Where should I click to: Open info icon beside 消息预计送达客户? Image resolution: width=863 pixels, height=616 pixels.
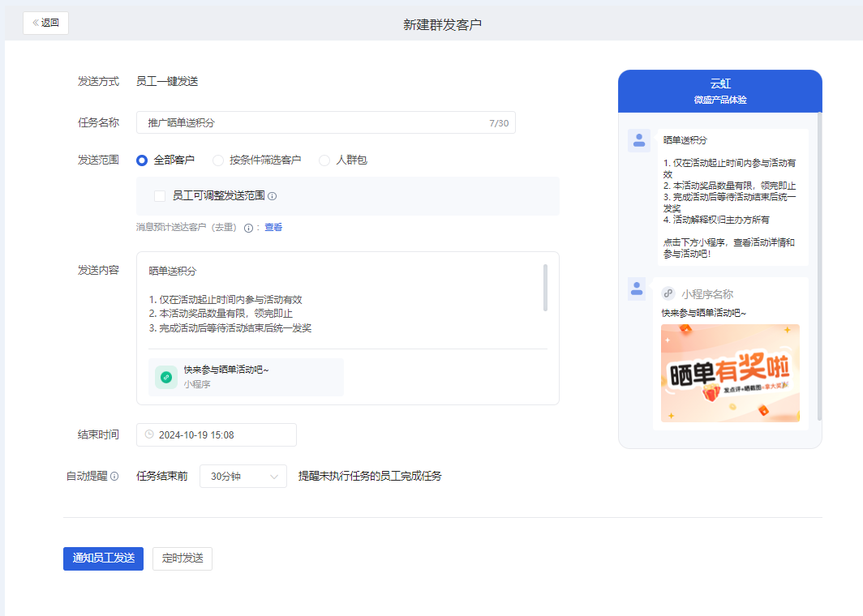pos(249,228)
